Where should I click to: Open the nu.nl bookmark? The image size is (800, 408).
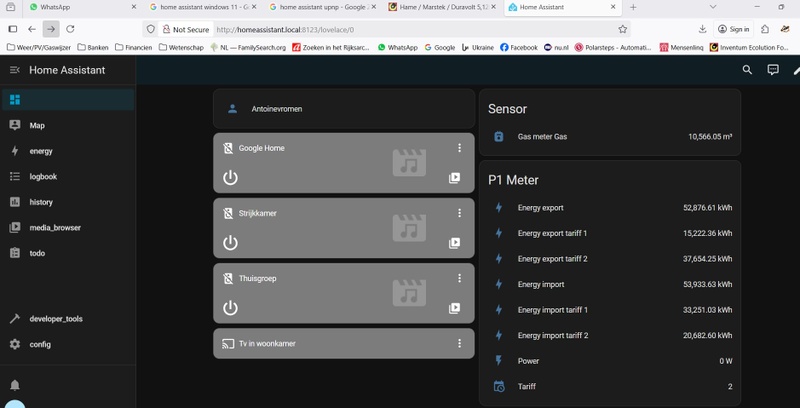(x=556, y=47)
